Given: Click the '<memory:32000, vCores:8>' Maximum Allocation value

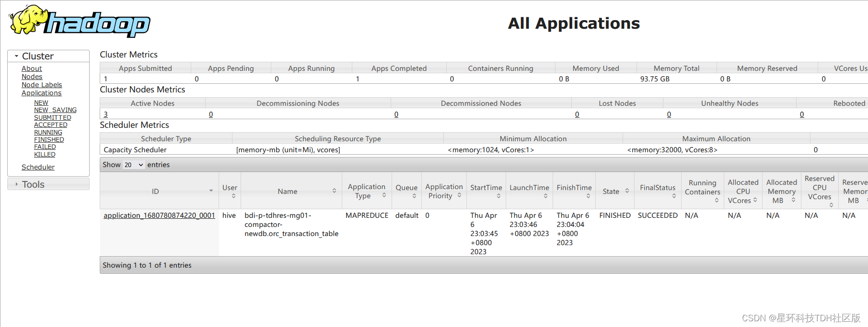Looking at the screenshot, I should 672,150.
